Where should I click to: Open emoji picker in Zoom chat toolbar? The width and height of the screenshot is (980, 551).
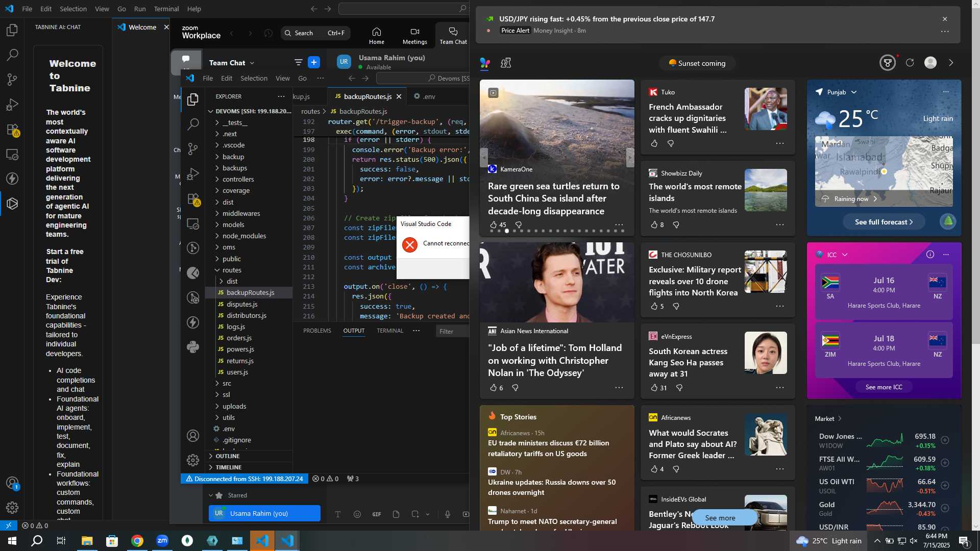point(357,514)
